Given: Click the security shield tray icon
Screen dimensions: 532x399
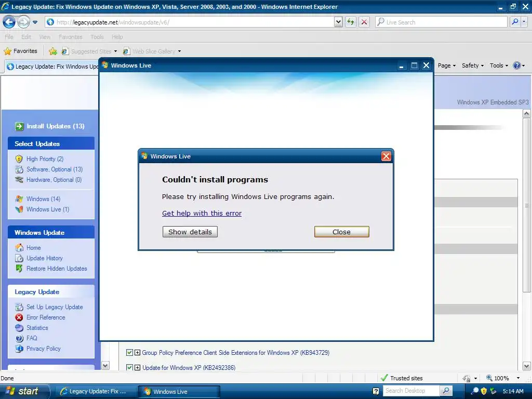Looking at the screenshot, I should pyautogui.click(x=484, y=391).
